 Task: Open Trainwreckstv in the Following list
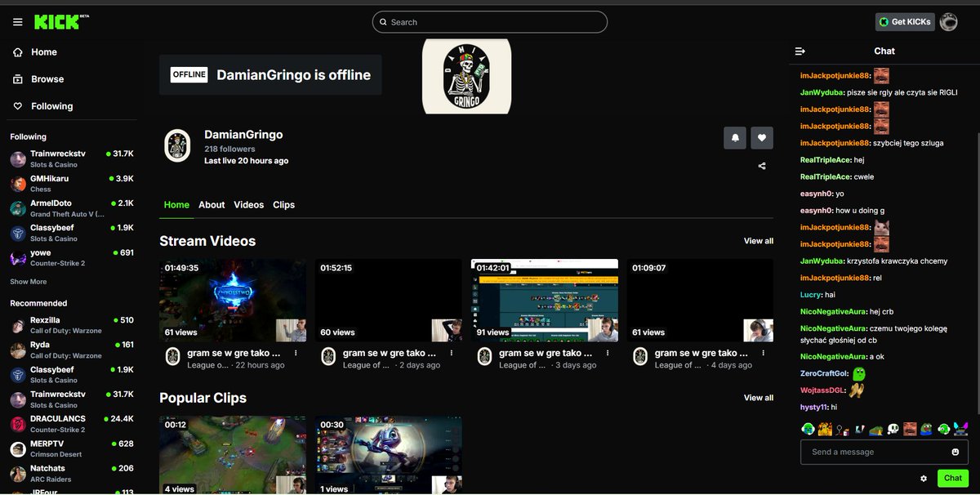72,158
